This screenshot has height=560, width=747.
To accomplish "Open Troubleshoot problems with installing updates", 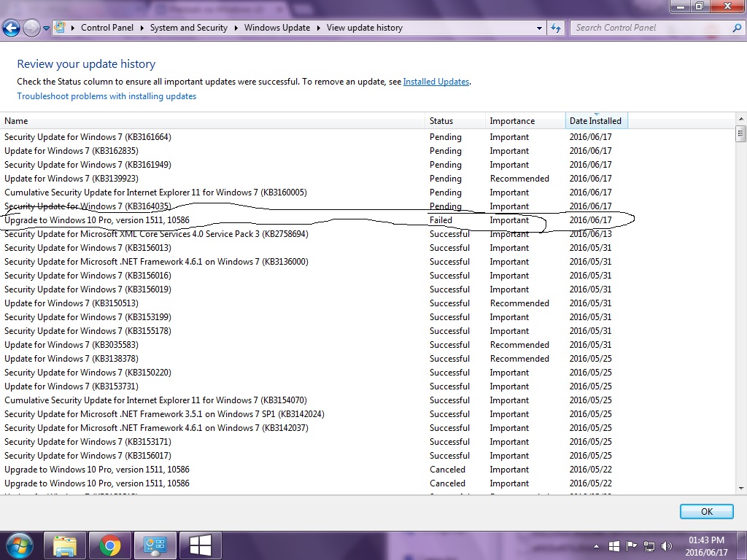I will coord(107,96).
